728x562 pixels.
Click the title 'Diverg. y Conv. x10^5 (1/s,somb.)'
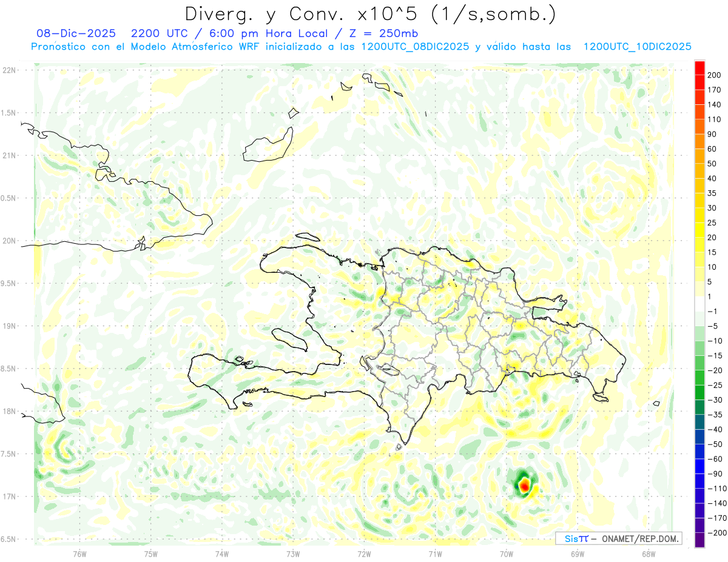(x=370, y=14)
